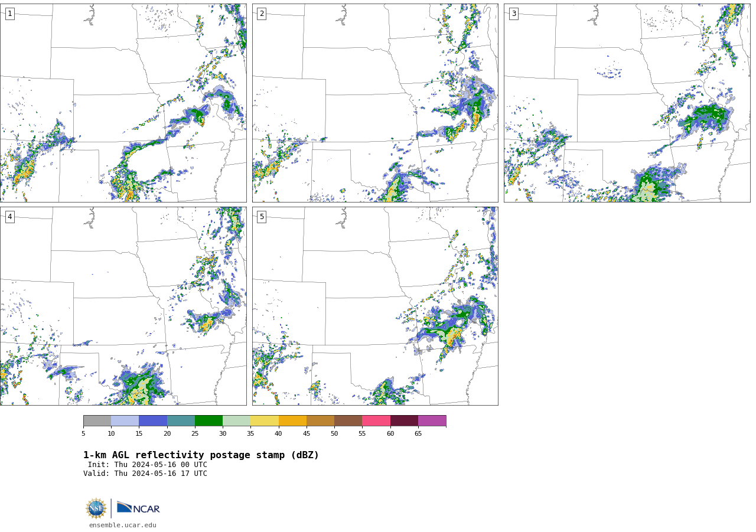
Task: Click the orange 40-45 dBZ swatch
Action: (x=292, y=420)
